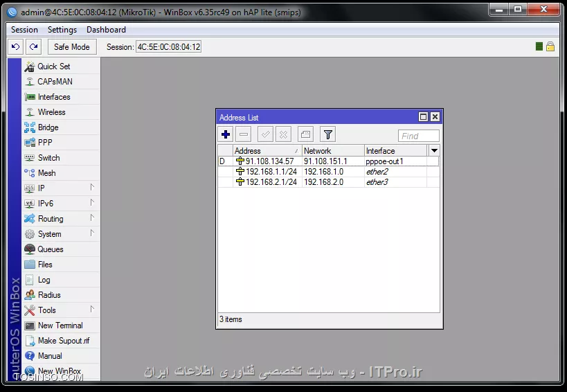
Task: Open the Dashboard menu
Action: pos(107,30)
